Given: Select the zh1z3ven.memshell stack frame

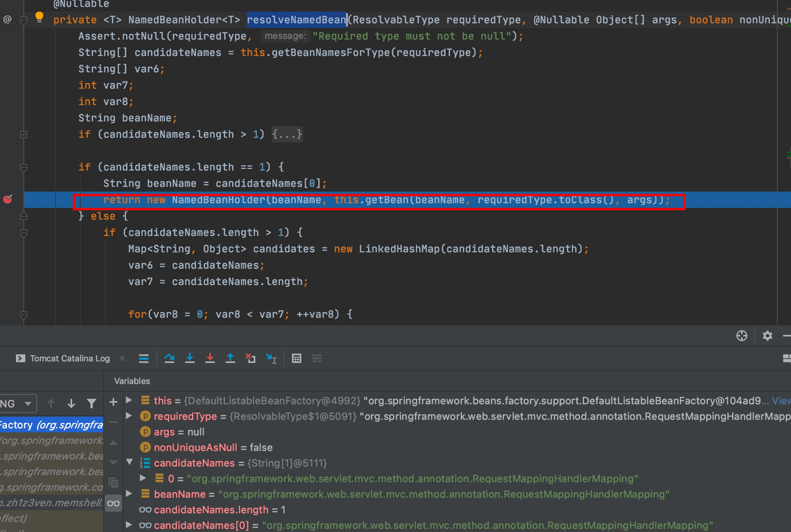Looking at the screenshot, I should (51, 502).
